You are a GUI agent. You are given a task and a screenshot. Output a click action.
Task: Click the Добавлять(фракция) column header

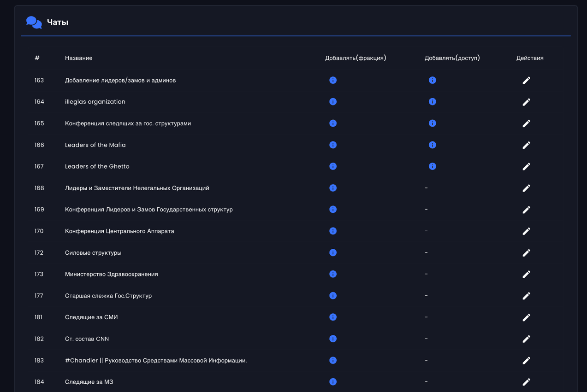[x=356, y=58]
